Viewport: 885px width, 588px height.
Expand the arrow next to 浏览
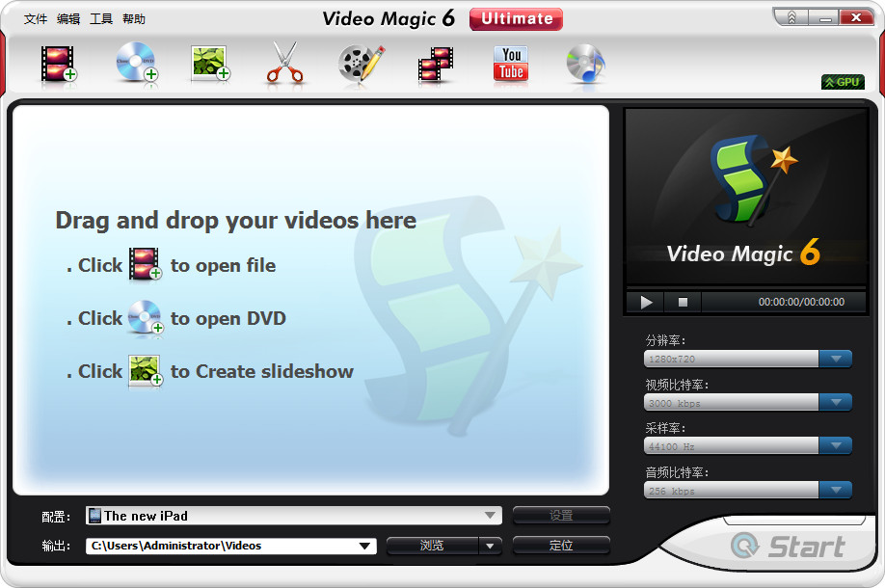pos(490,546)
